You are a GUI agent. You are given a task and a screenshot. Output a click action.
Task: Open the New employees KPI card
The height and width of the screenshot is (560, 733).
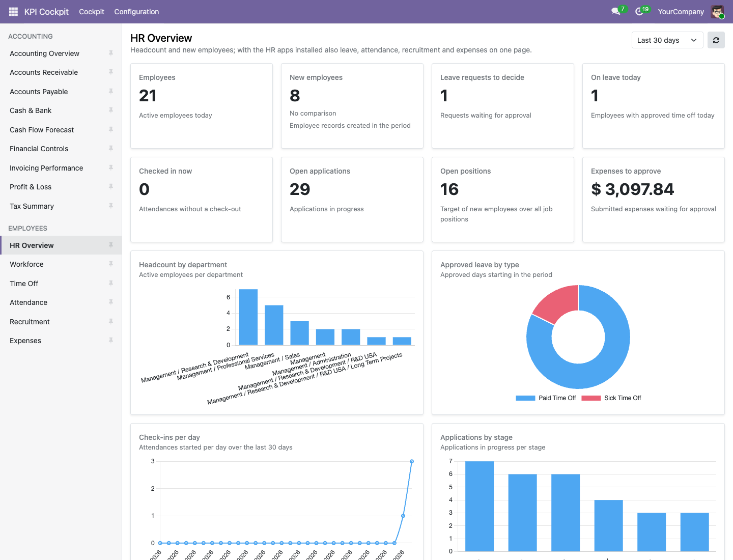(352, 106)
